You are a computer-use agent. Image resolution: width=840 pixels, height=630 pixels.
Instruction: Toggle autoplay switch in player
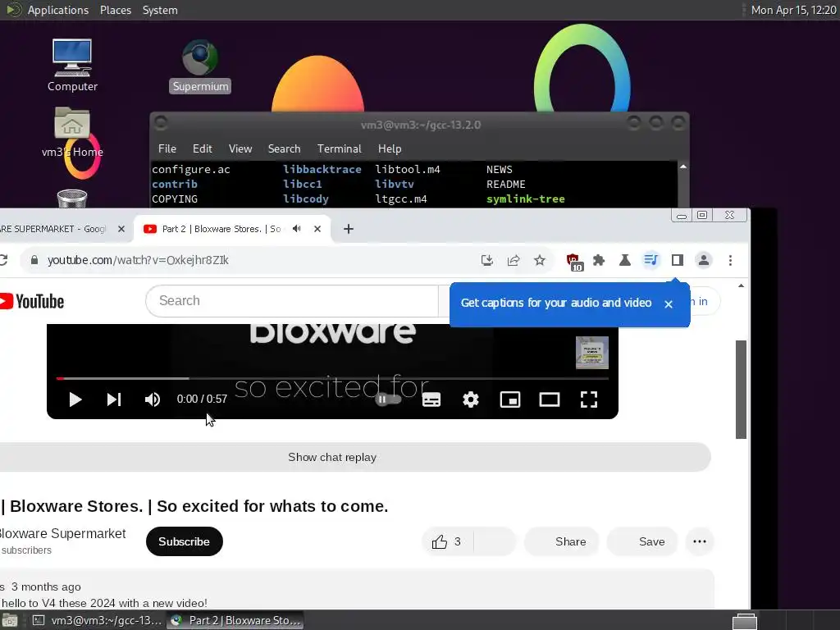coord(388,399)
